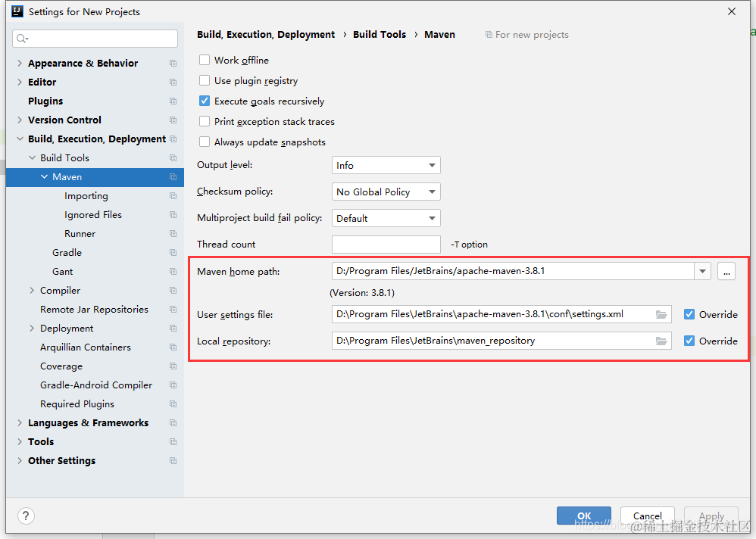Click project-level icon next to Gant
The width and height of the screenshot is (756, 539).
pos(173,272)
